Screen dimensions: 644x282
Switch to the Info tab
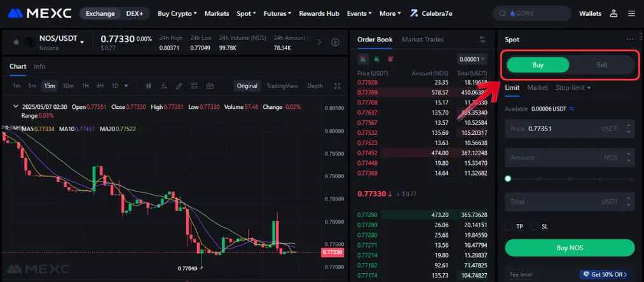[39, 66]
